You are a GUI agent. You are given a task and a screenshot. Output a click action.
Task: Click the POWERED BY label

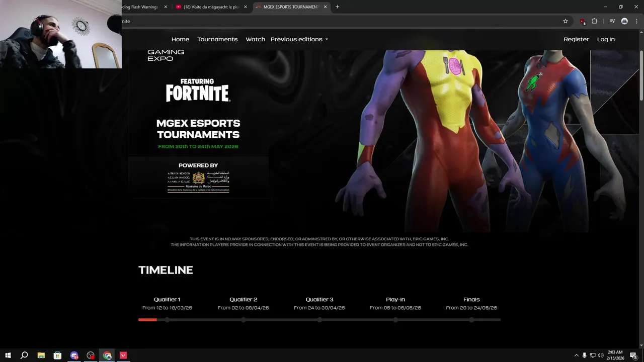198,165
